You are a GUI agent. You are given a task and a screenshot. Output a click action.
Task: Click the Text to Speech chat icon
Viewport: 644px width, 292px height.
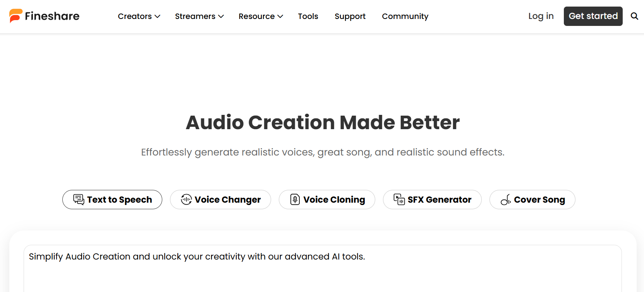[79, 200]
